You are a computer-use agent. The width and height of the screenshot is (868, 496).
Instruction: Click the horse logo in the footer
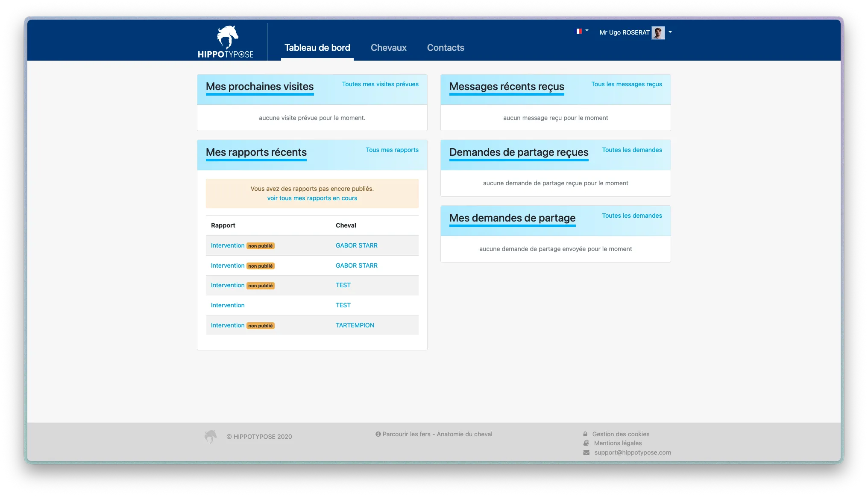210,436
